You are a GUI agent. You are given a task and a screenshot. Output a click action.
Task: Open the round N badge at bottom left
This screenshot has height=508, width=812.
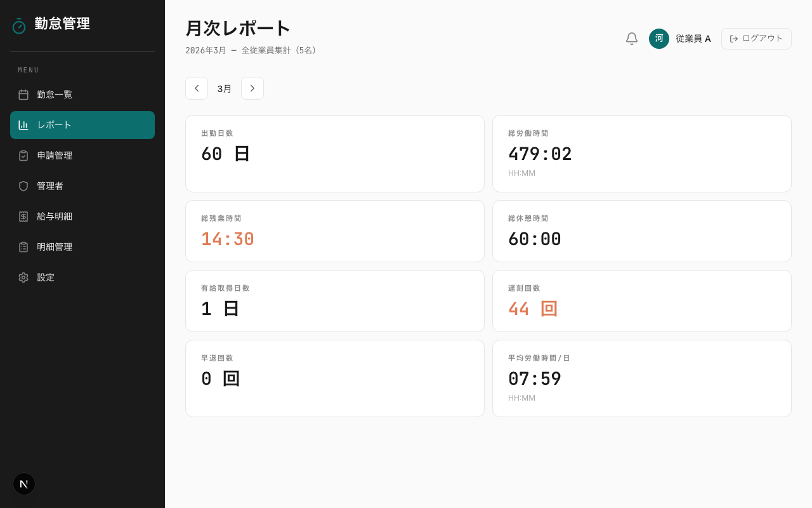(x=24, y=484)
